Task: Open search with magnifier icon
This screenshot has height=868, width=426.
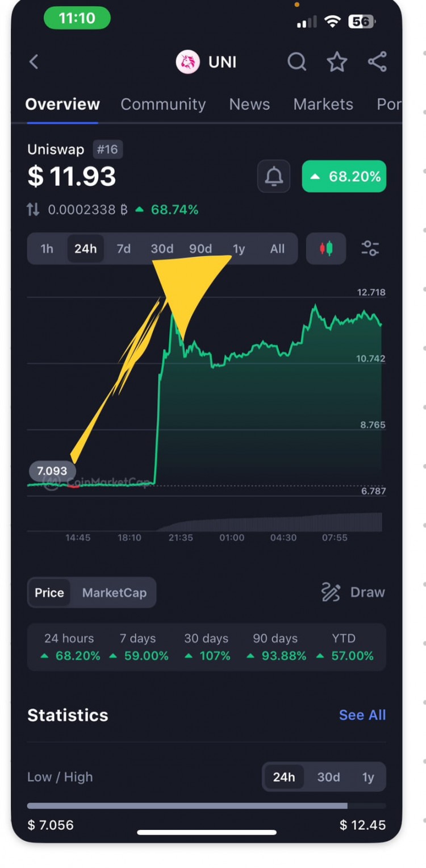Action: [x=296, y=62]
